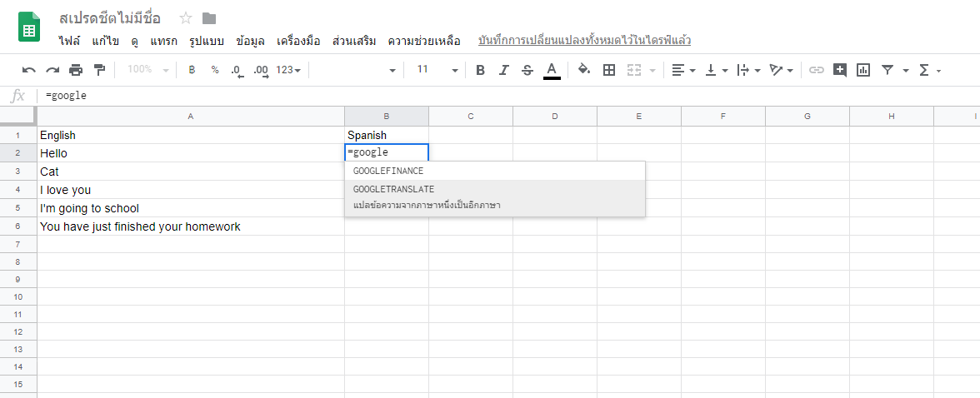Screen dimensions: 980x398
Task: Click the select-all corner box
Action: click(18, 117)
